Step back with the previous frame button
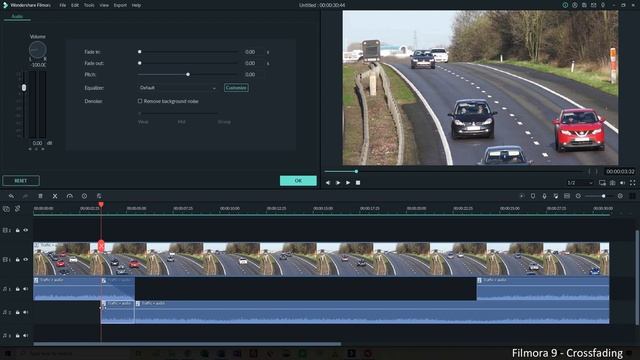 [x=328, y=183]
